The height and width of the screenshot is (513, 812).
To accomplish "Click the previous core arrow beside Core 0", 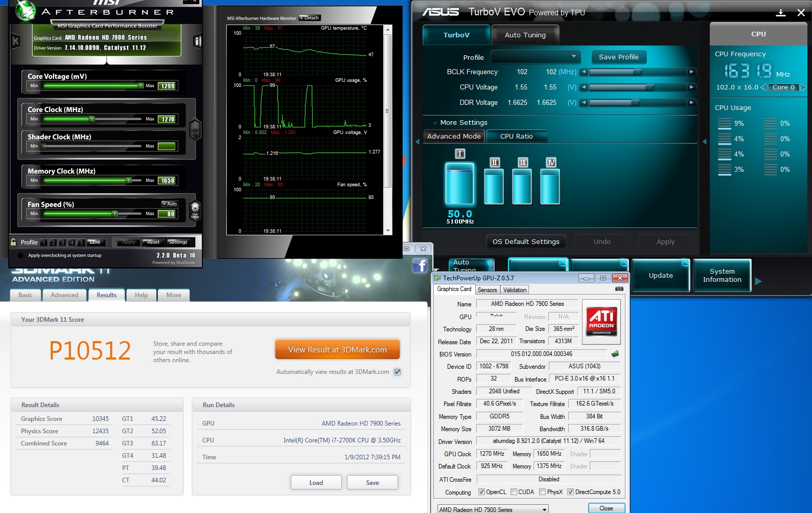I will pyautogui.click(x=764, y=87).
